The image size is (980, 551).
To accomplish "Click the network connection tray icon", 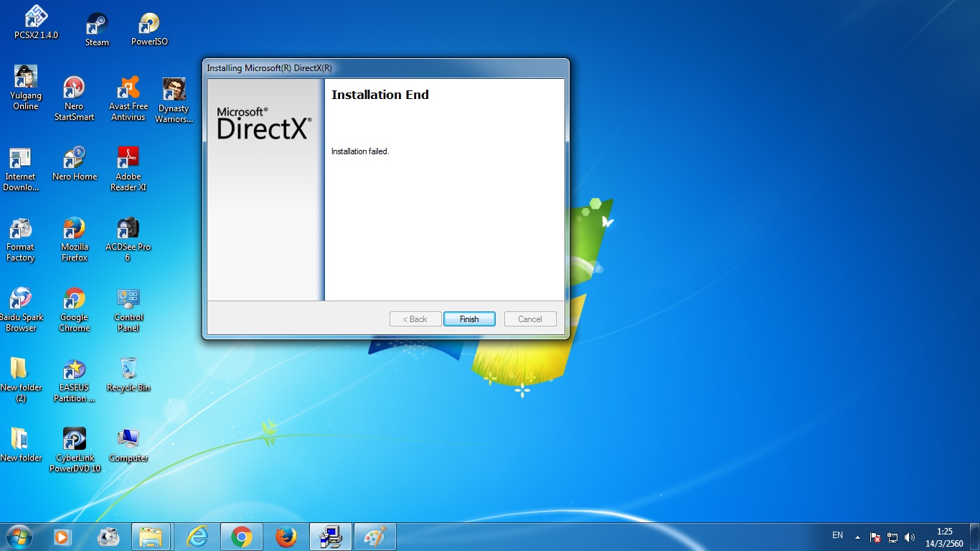I will (x=892, y=537).
